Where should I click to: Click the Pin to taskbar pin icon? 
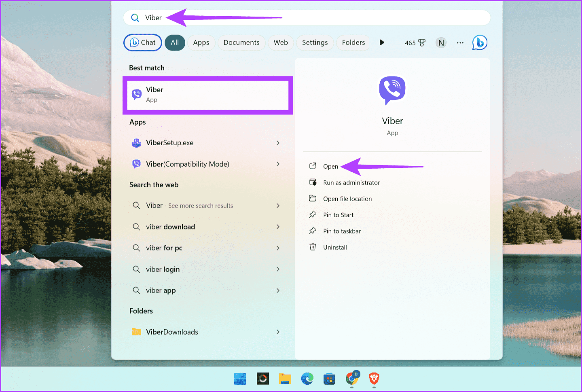(x=313, y=231)
